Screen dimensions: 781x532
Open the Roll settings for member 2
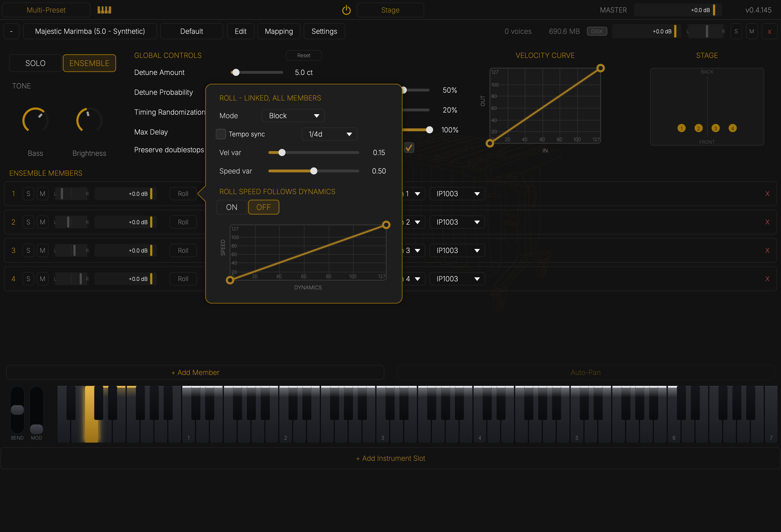(183, 222)
